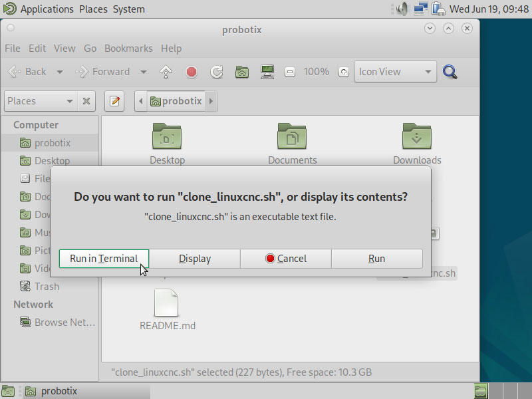Viewport: 532px width, 399px height.
Task: Open the Home folder toolbar icon
Action: (242, 72)
